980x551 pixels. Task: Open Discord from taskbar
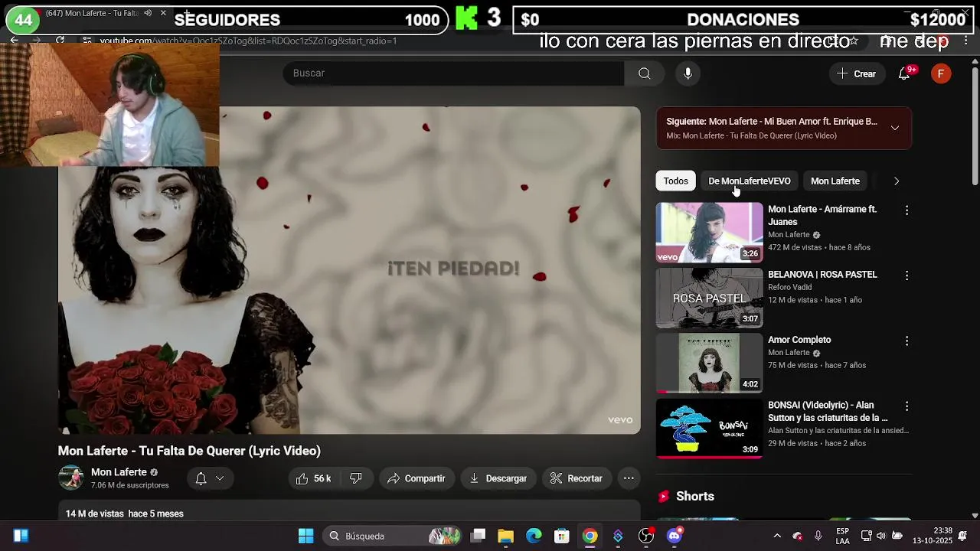pos(675,536)
